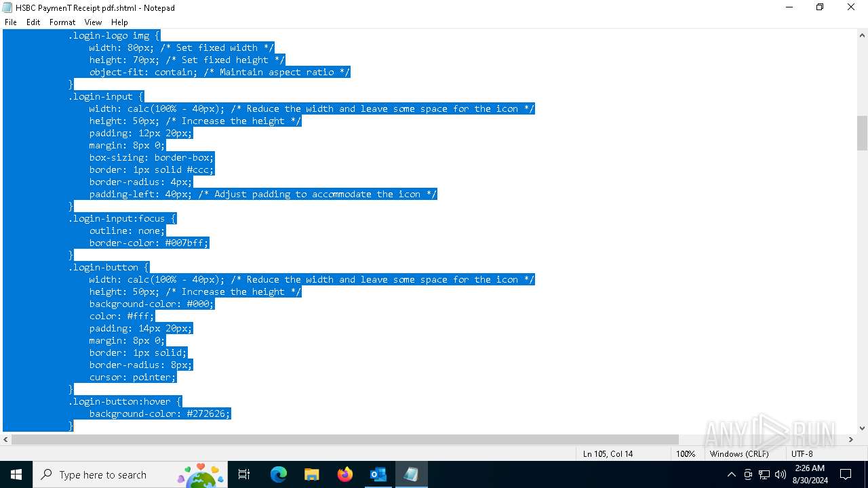Click the 'background-color: #272626;' line
868x488 pixels.
point(160,413)
